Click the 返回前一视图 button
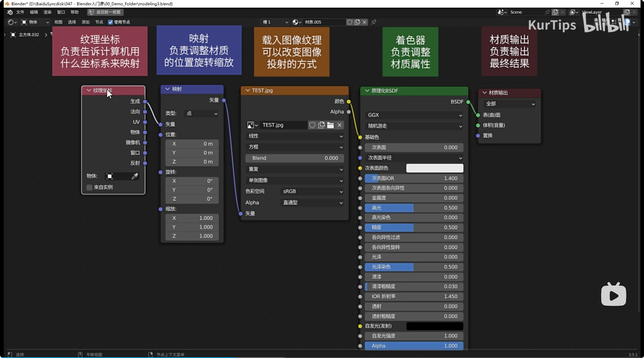The width and height of the screenshot is (644, 358). pos(105,12)
